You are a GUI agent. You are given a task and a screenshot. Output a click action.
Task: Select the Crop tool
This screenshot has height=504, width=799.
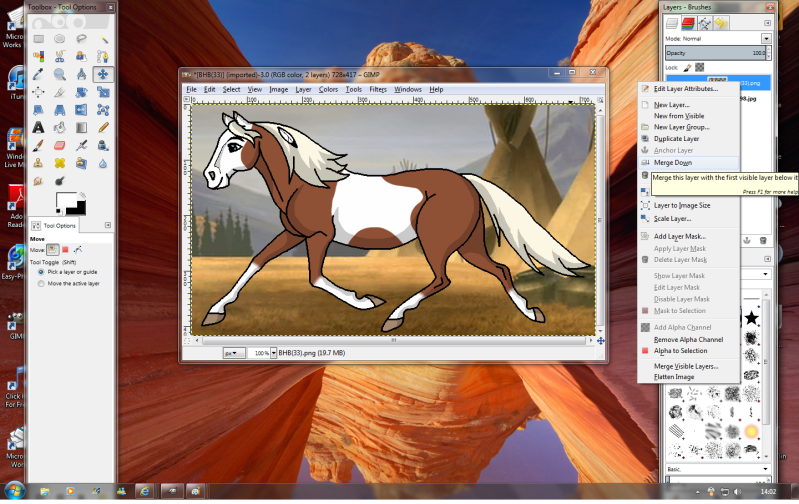tap(60, 92)
